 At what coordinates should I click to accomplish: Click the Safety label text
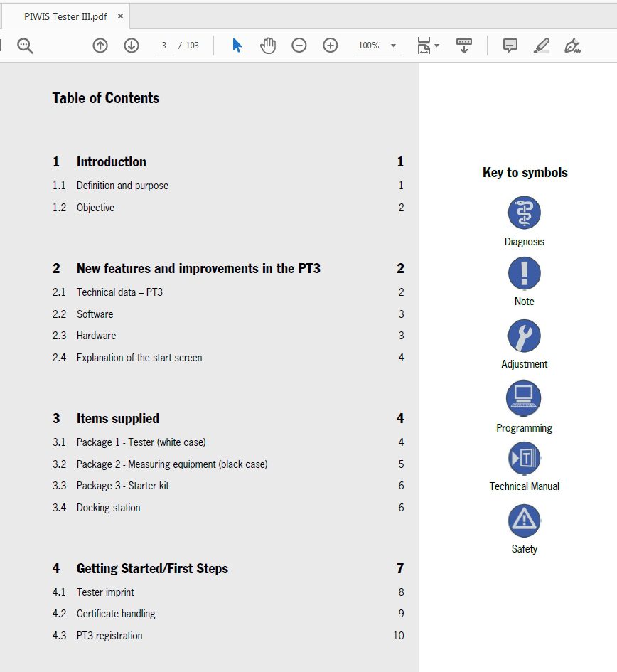[525, 549]
